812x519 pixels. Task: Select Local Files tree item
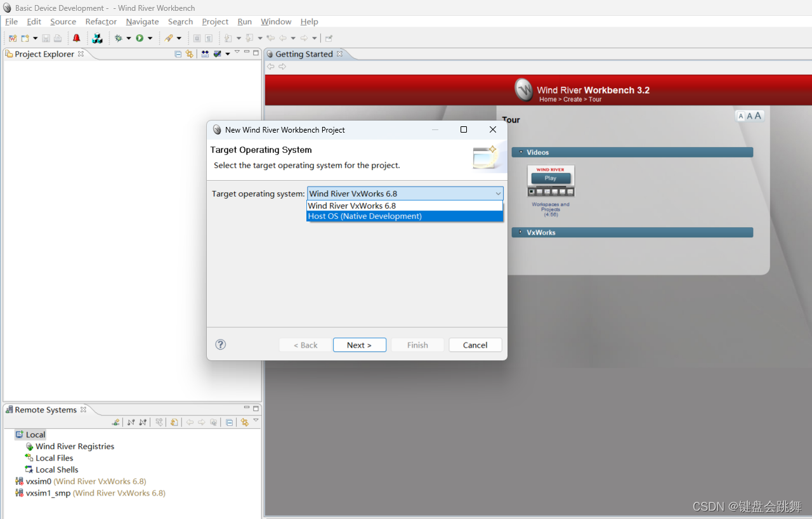[x=49, y=458]
